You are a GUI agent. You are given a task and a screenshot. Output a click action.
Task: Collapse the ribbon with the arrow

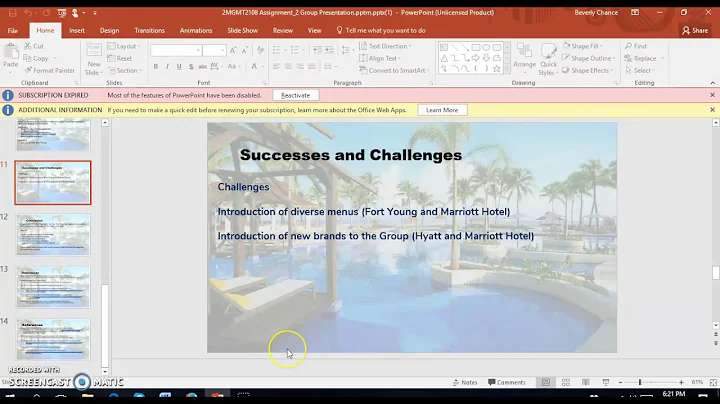click(x=712, y=83)
